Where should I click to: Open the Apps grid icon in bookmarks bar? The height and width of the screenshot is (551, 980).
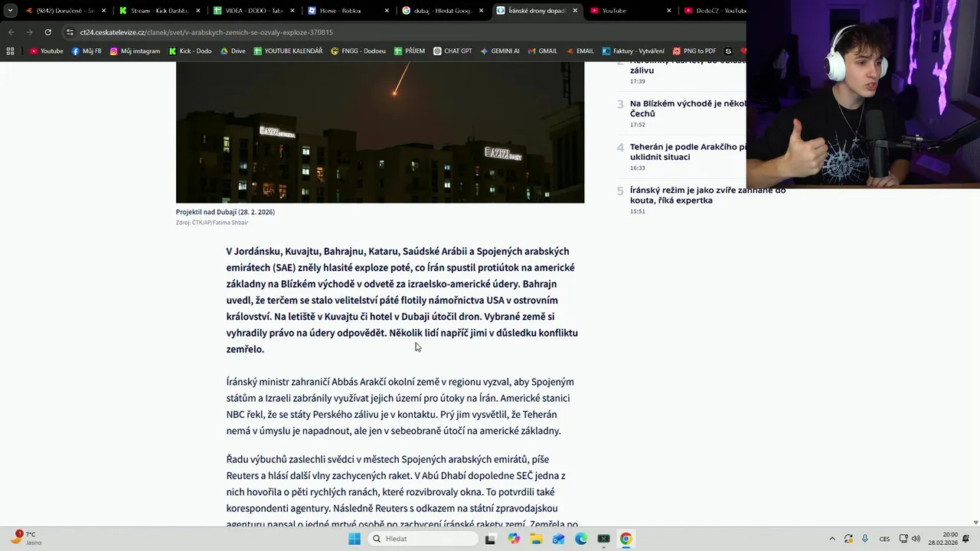(10, 51)
